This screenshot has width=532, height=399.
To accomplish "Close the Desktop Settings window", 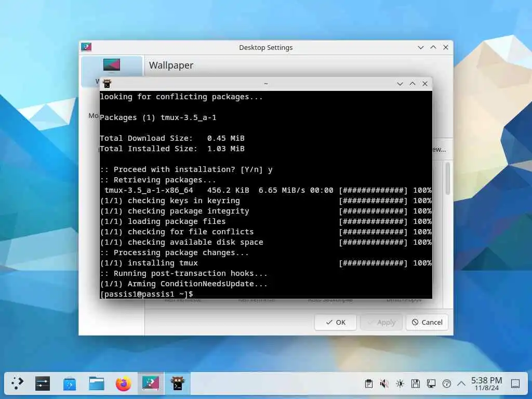I will click(446, 47).
